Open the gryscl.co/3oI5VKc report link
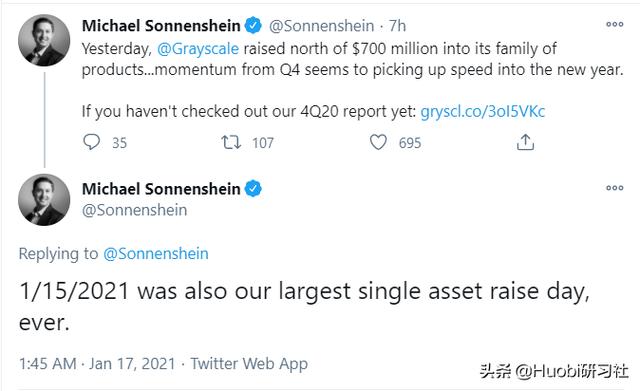 pyautogui.click(x=483, y=111)
